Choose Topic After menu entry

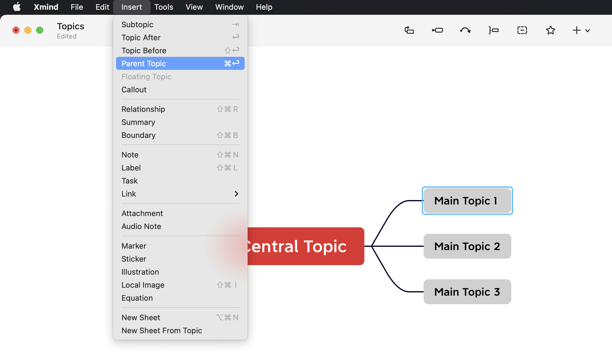point(180,38)
